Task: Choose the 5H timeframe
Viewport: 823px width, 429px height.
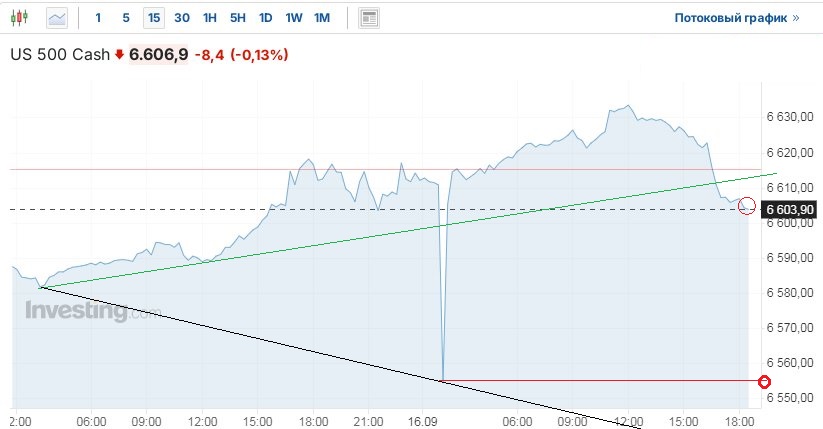Action: 237,18
